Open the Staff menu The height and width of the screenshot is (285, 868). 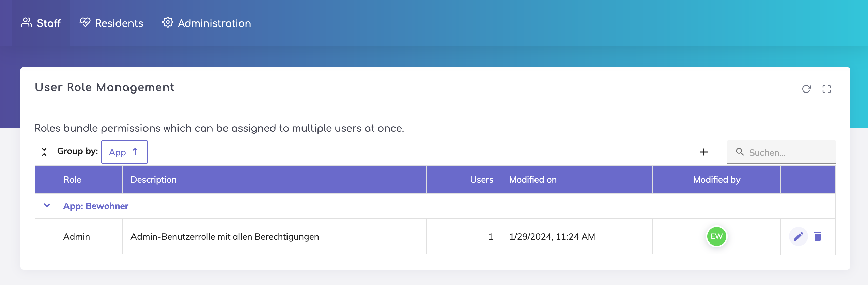click(x=41, y=23)
